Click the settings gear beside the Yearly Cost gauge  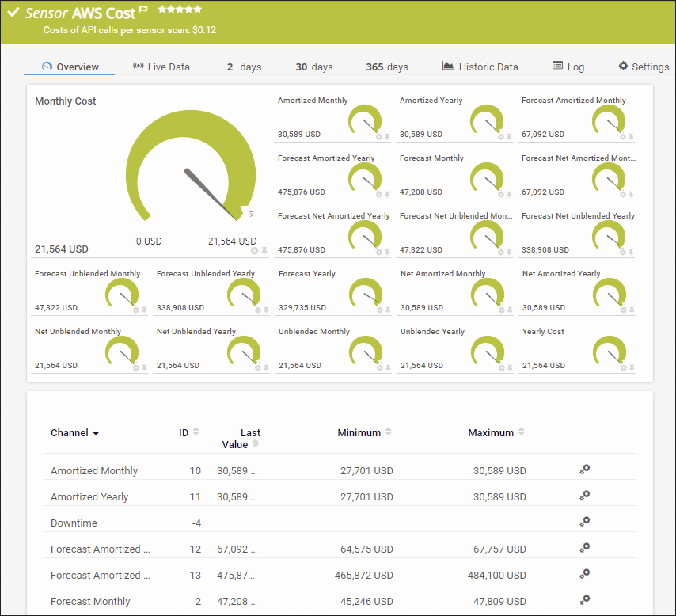[x=624, y=367]
